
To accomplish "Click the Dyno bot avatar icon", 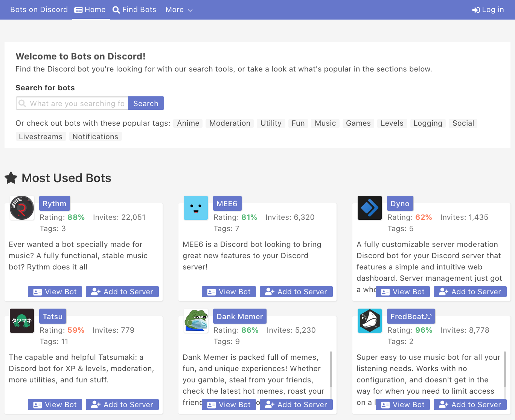I will click(370, 208).
